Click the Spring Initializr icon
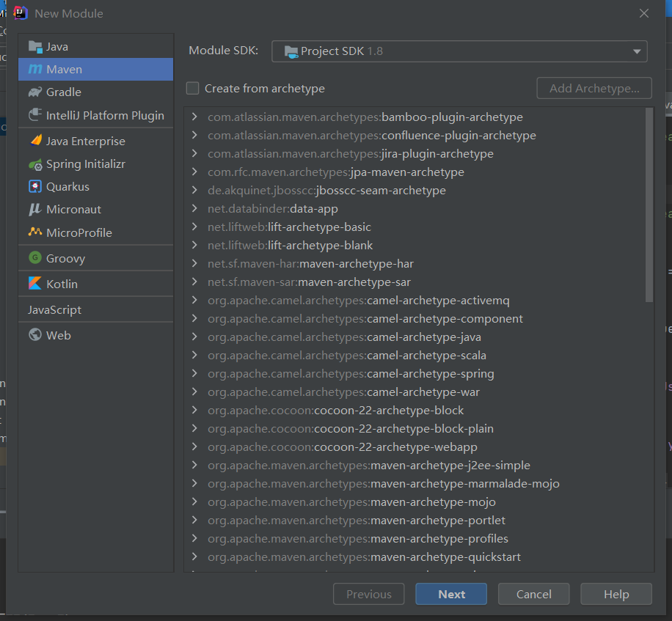The height and width of the screenshot is (621, 672). [35, 164]
